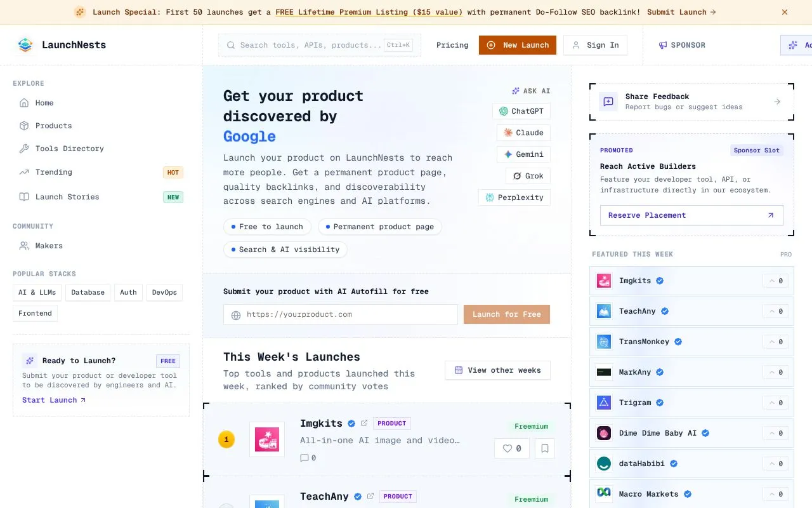This screenshot has height=508, width=812.
Task: Click the megaphone Sponsor link
Action: coord(682,45)
